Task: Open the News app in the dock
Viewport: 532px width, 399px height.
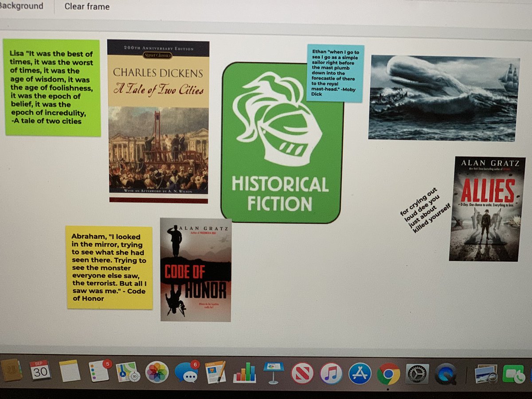Action: tap(302, 373)
